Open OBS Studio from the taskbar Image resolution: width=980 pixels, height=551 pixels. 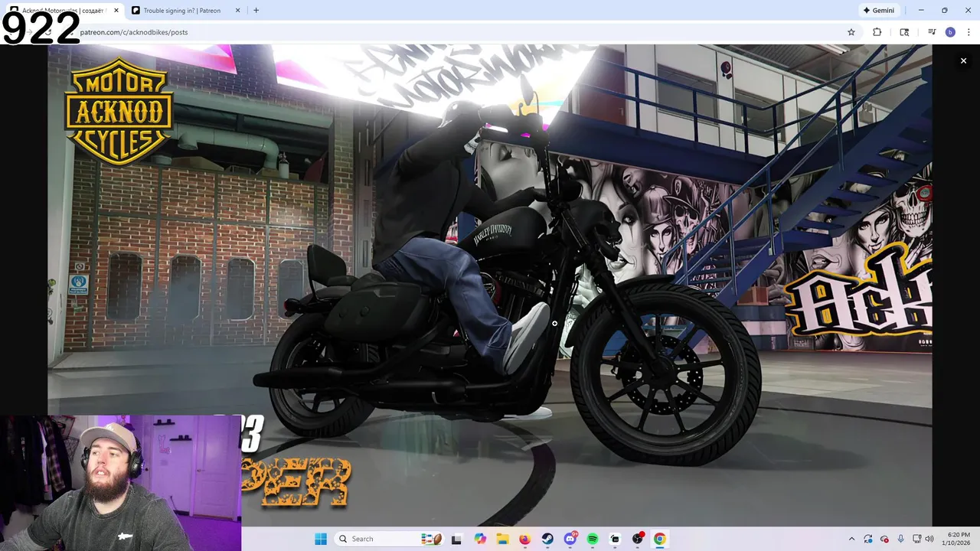tap(637, 539)
